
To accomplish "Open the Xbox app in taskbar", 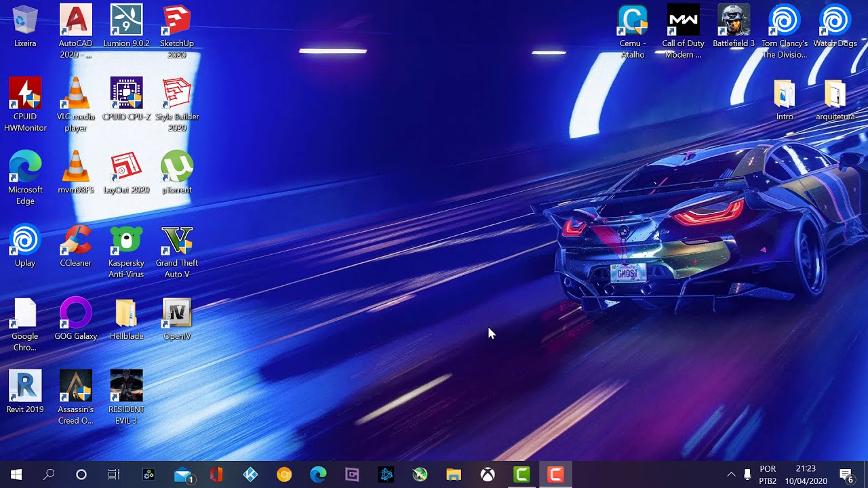I will pyautogui.click(x=488, y=474).
